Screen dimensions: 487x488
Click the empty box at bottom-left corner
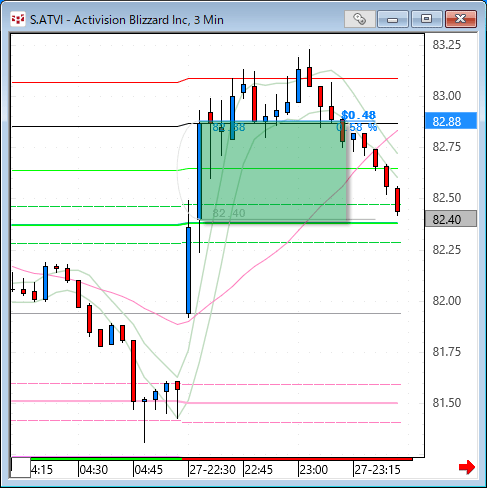click(21, 468)
